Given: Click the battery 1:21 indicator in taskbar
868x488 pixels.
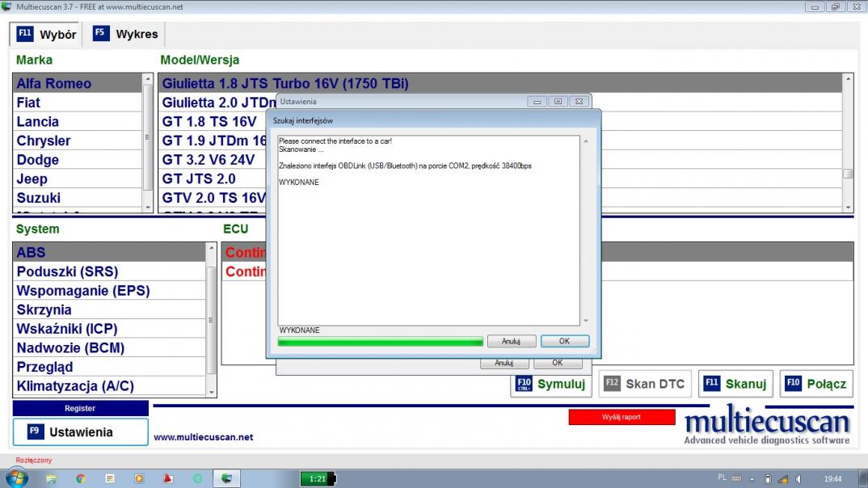Looking at the screenshot, I should coord(318,478).
